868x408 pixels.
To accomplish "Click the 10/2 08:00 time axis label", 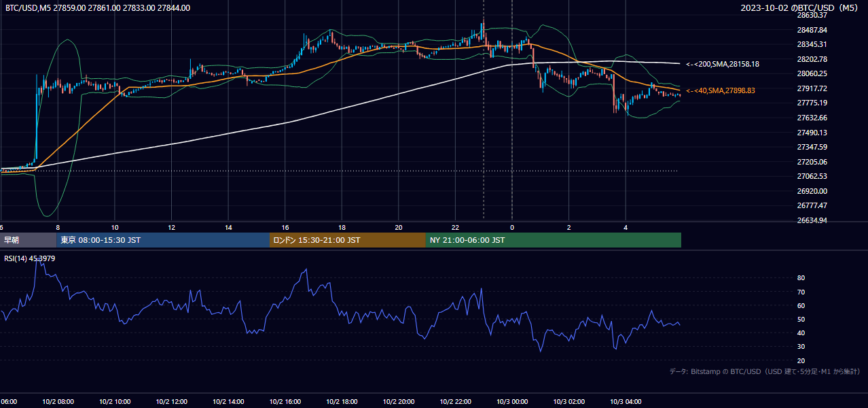I will pyautogui.click(x=58, y=402).
